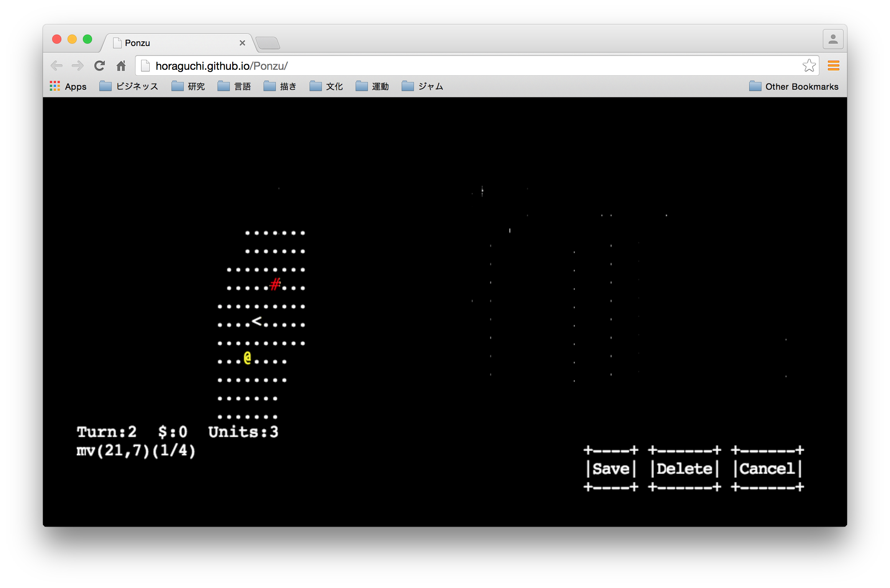Open a new tab

(268, 43)
